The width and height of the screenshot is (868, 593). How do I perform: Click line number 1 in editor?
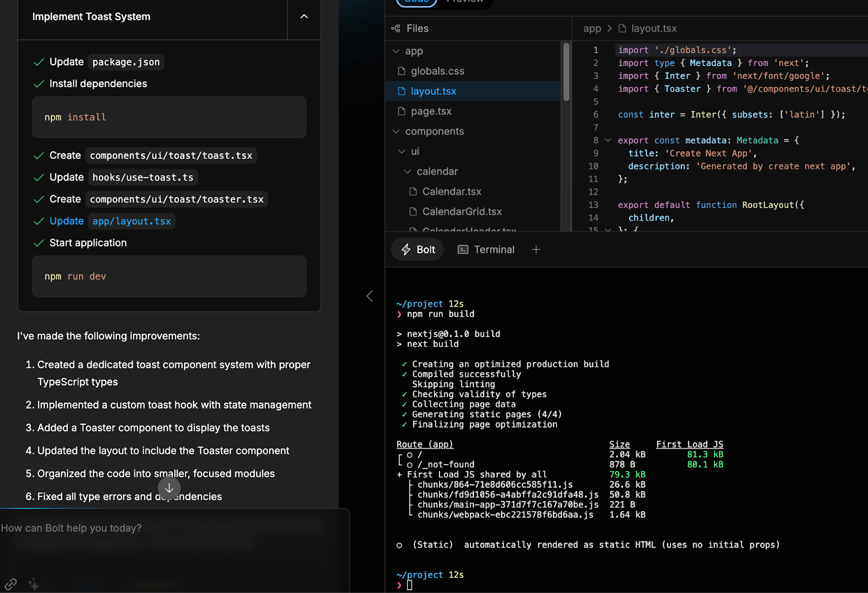(595, 50)
